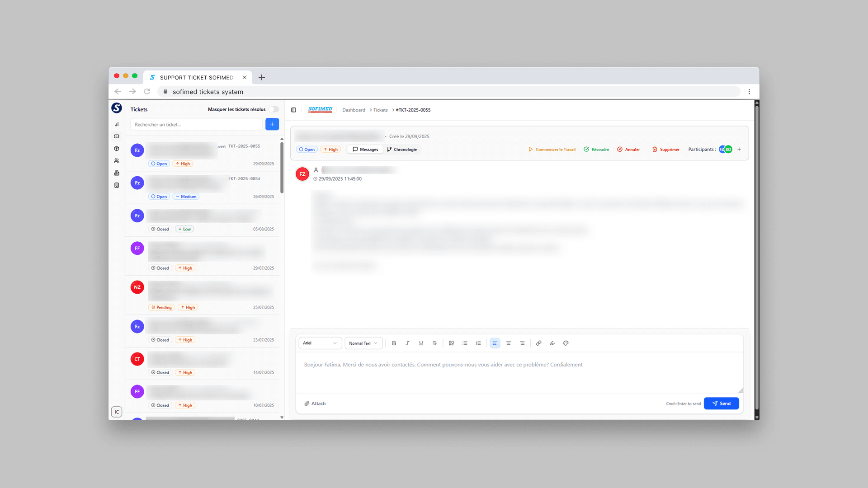Insert a blockquote in the reply editor
This screenshot has width=868, height=488.
pyautogui.click(x=451, y=343)
